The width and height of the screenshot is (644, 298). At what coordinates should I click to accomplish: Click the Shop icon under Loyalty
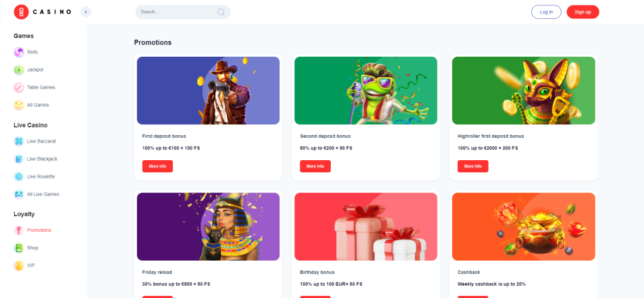(19, 248)
